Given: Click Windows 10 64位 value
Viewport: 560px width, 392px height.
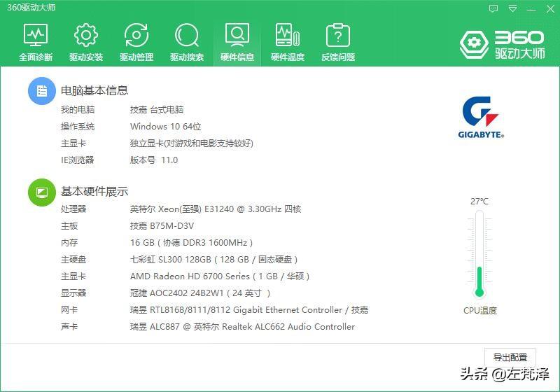Looking at the screenshot, I should (166, 127).
